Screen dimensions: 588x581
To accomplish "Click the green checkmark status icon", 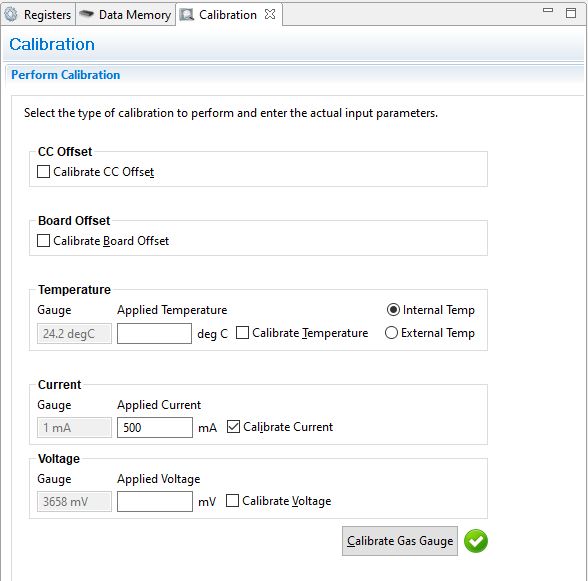I will [x=476, y=541].
